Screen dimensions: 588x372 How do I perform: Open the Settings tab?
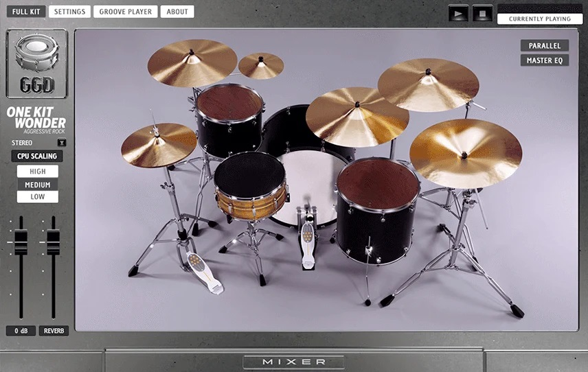point(69,12)
